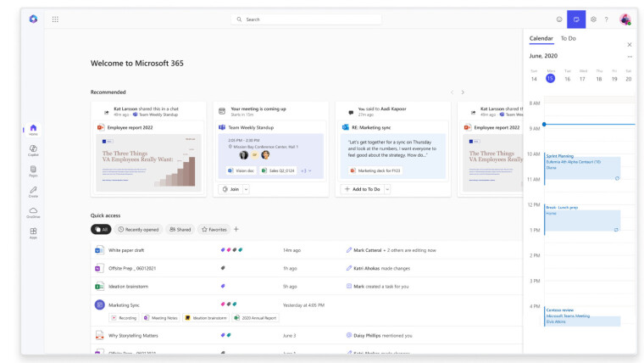
Task: Click the Excel icon beside Ideation brainstorm
Action: tap(99, 286)
